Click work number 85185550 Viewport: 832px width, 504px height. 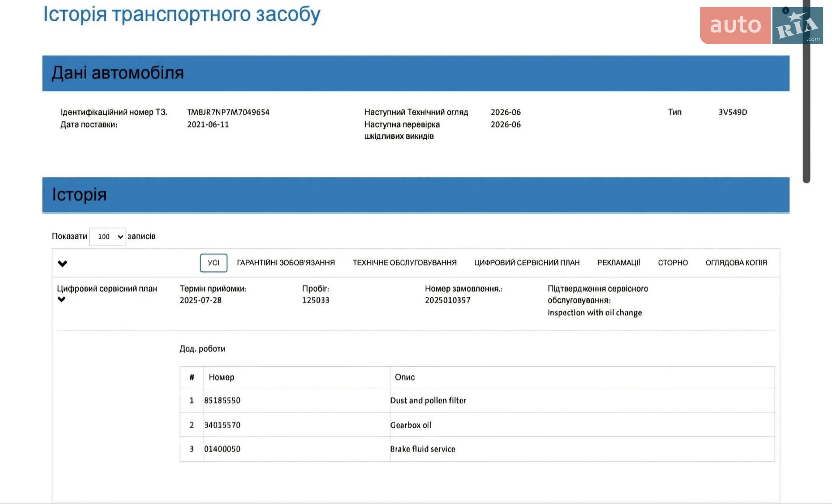tap(222, 400)
